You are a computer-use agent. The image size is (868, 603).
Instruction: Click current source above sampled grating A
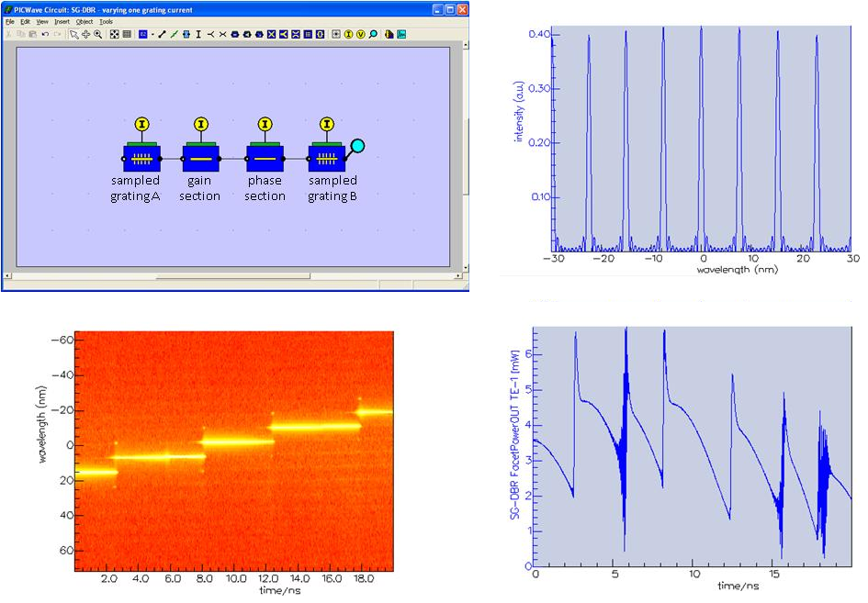pyautogui.click(x=141, y=124)
